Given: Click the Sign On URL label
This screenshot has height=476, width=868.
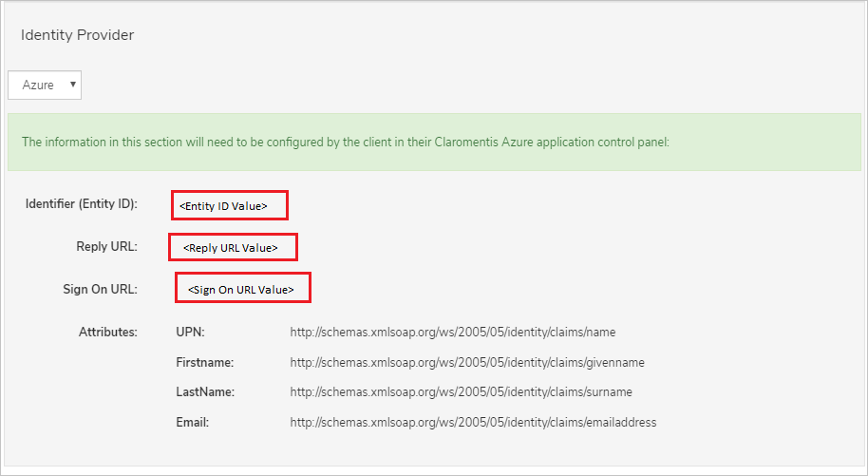Looking at the screenshot, I should 101,289.
